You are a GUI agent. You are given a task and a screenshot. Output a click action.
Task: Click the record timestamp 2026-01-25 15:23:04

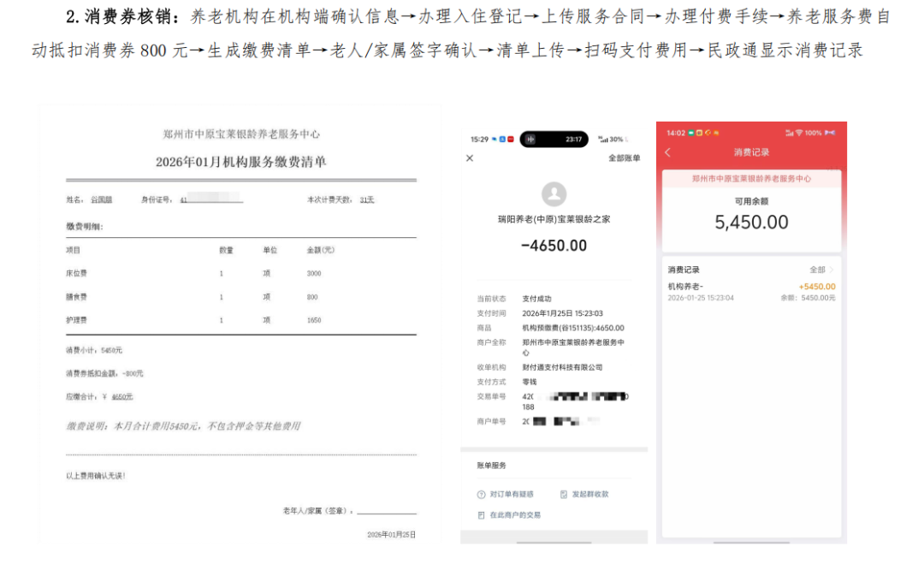pos(701,298)
